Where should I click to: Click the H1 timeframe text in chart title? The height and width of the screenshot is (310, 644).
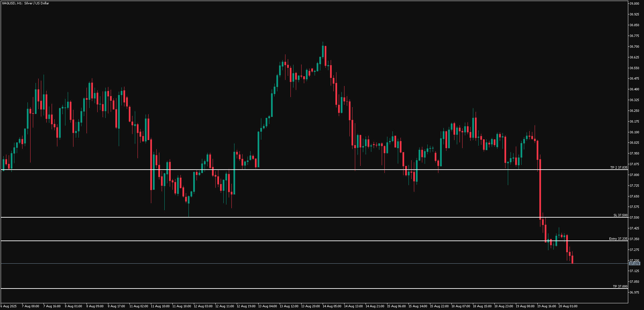(x=19, y=3)
